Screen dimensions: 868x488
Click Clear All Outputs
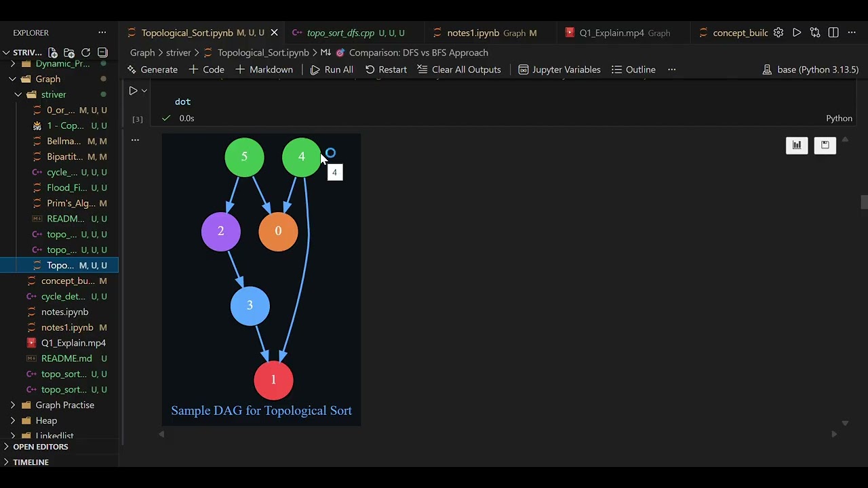pyautogui.click(x=459, y=69)
